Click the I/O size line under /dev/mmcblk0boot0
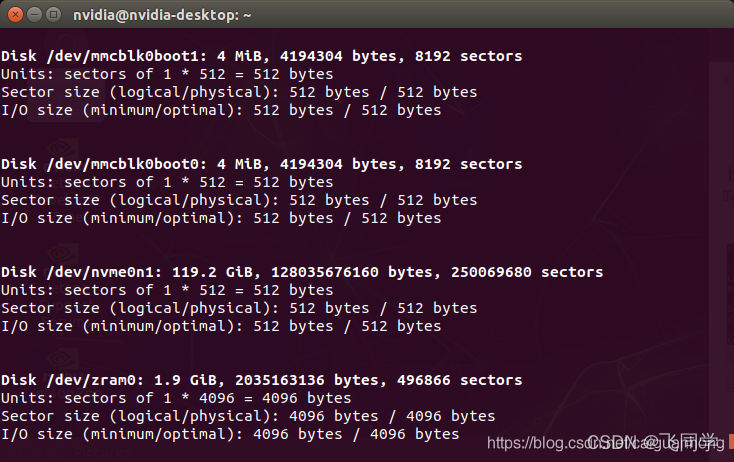Viewport: 734px width, 462px height. pos(221,219)
